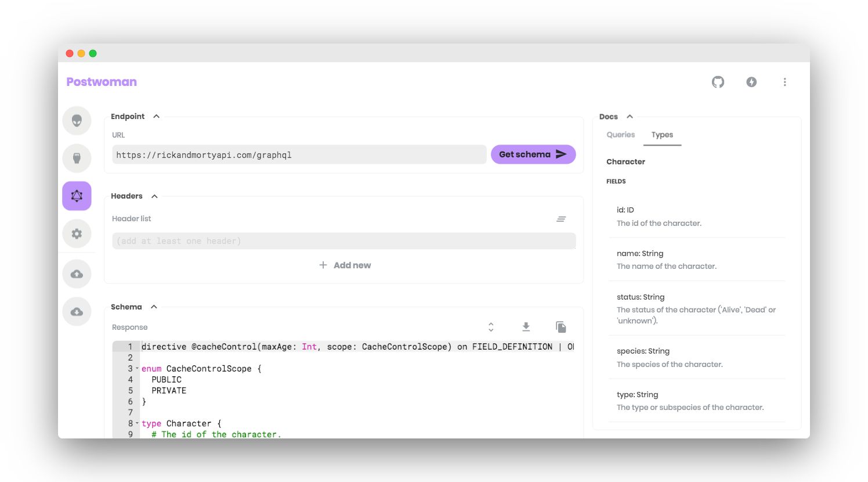Collapse the Endpoint section
Screen dimensions: 868x482
[x=155, y=116]
